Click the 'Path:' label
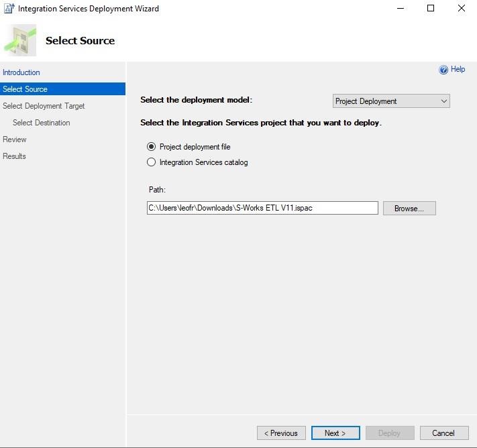This screenshot has width=477, height=448. click(x=157, y=190)
